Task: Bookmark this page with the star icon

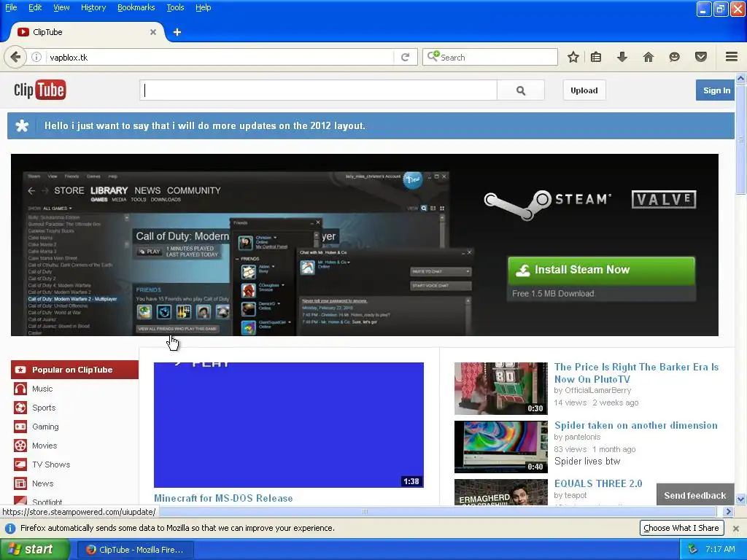Action: click(573, 57)
